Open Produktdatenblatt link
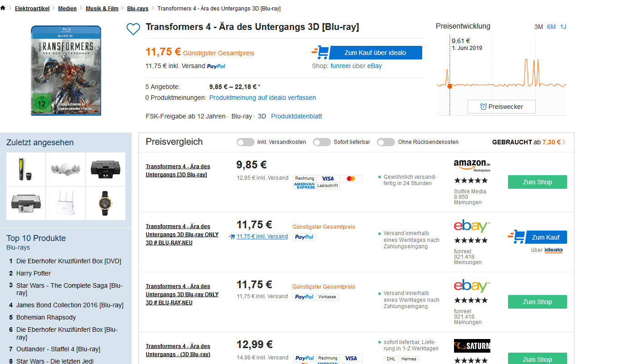Viewport: 622px width, 364px height. 296,116
